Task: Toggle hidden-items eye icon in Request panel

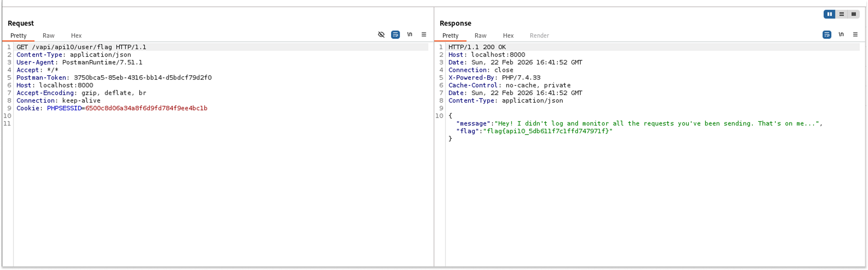Action: point(381,35)
